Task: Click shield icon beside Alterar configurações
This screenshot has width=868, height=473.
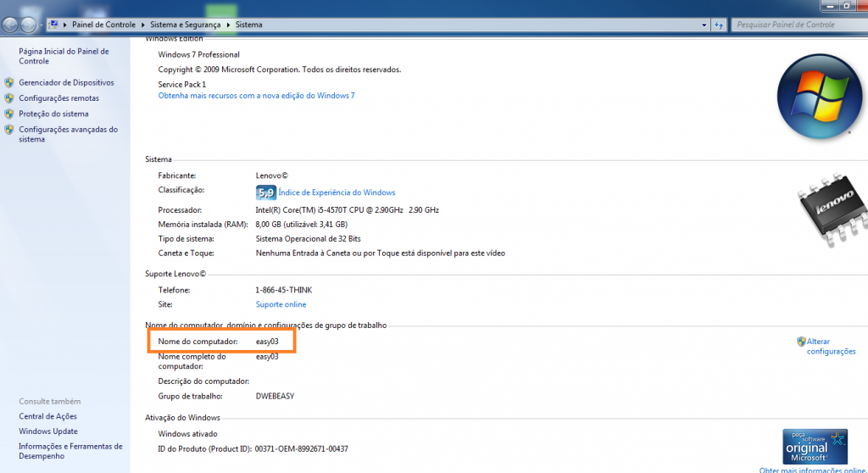Action: tap(801, 341)
